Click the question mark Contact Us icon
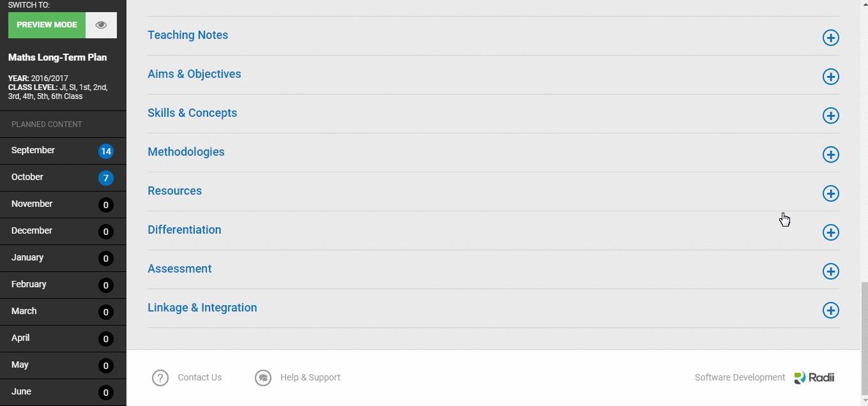Image resolution: width=868 pixels, height=406 pixels. coord(160,378)
